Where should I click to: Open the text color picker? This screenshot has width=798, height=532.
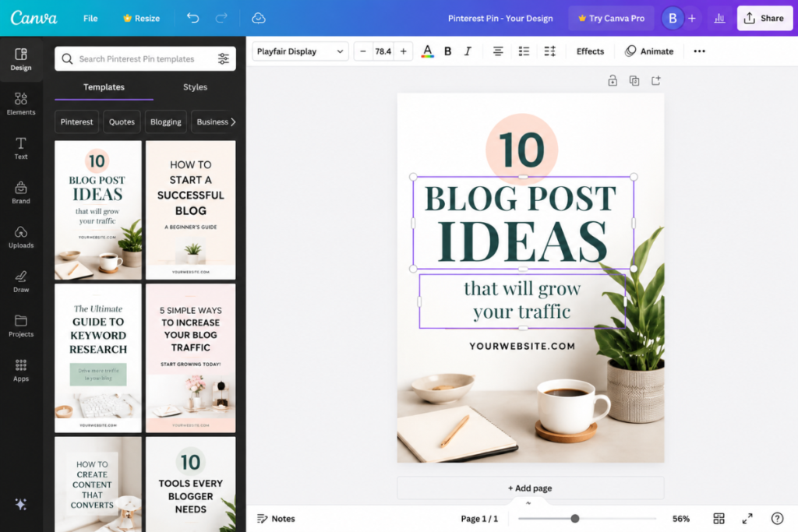point(428,51)
